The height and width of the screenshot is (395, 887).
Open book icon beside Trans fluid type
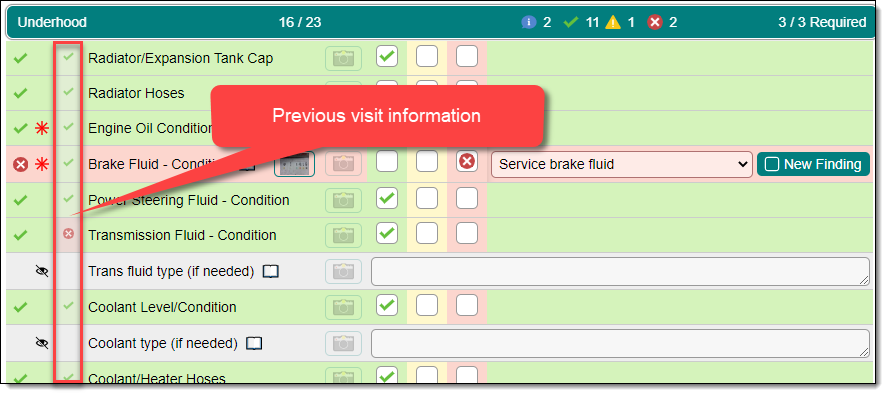[271, 272]
